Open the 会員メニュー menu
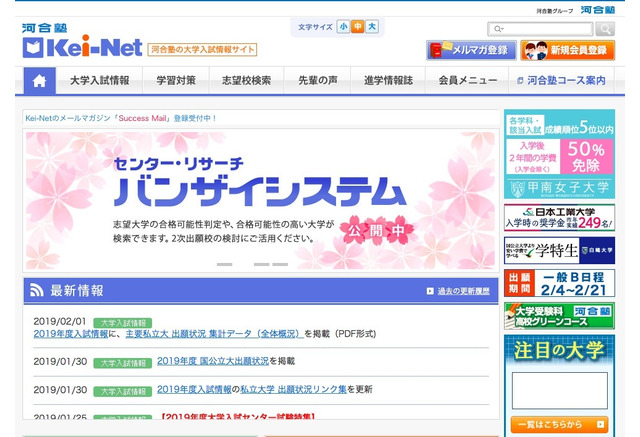Screen dimensions: 640x437 [467, 81]
